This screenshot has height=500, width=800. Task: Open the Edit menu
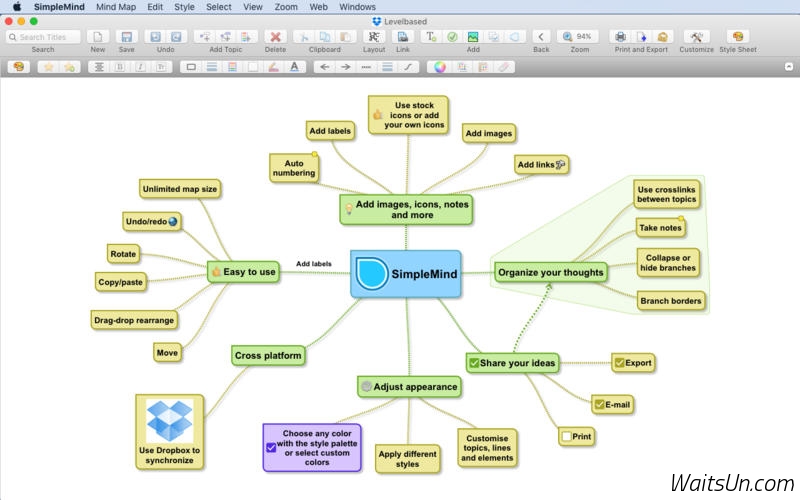click(155, 7)
